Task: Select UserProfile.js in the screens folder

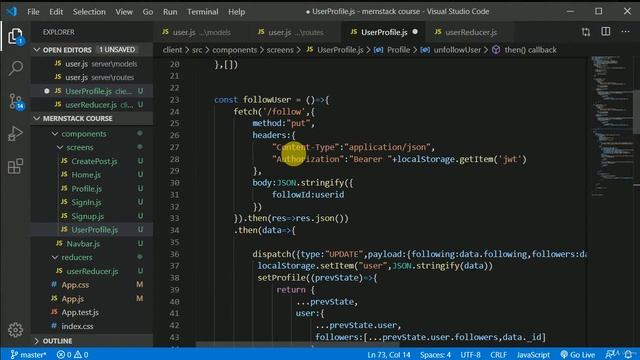Action: tap(92, 230)
